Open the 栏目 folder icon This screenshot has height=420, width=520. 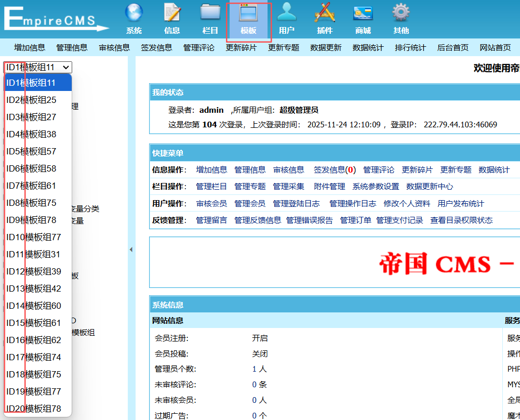coord(210,13)
